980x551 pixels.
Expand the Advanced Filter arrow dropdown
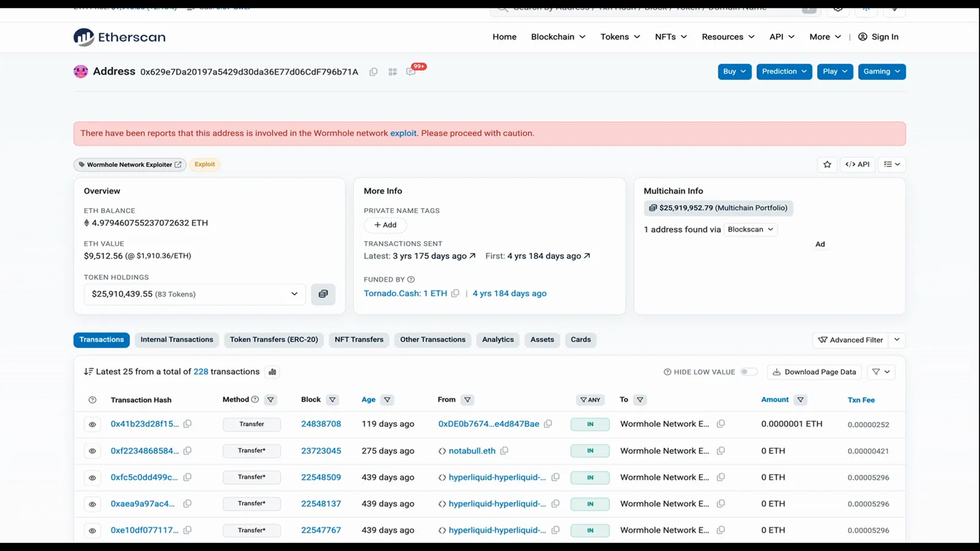point(897,340)
